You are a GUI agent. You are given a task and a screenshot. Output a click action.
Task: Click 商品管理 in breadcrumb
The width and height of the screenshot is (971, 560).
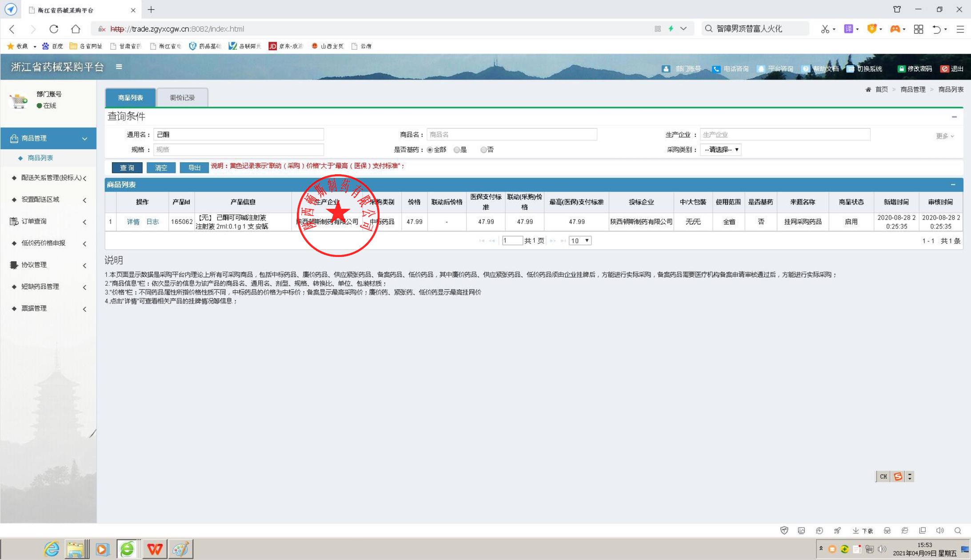[x=913, y=89]
